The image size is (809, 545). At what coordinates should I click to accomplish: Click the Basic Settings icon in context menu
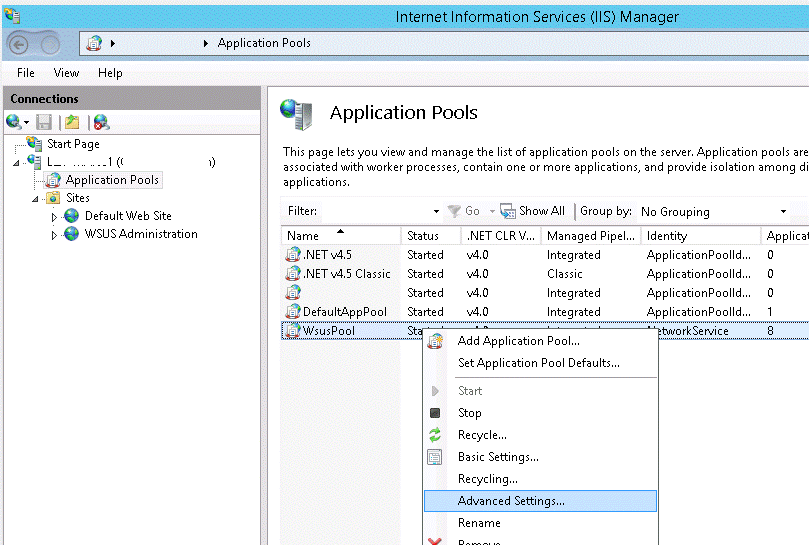coord(435,457)
